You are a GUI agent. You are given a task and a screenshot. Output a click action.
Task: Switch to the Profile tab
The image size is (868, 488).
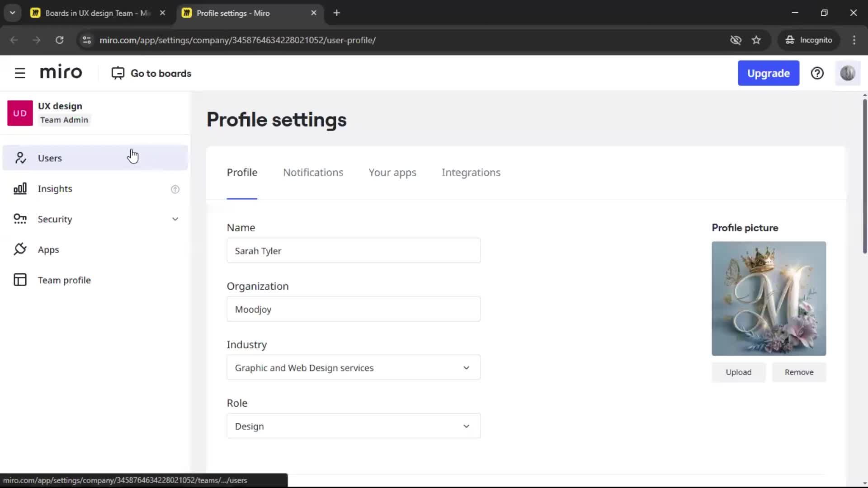(x=242, y=173)
